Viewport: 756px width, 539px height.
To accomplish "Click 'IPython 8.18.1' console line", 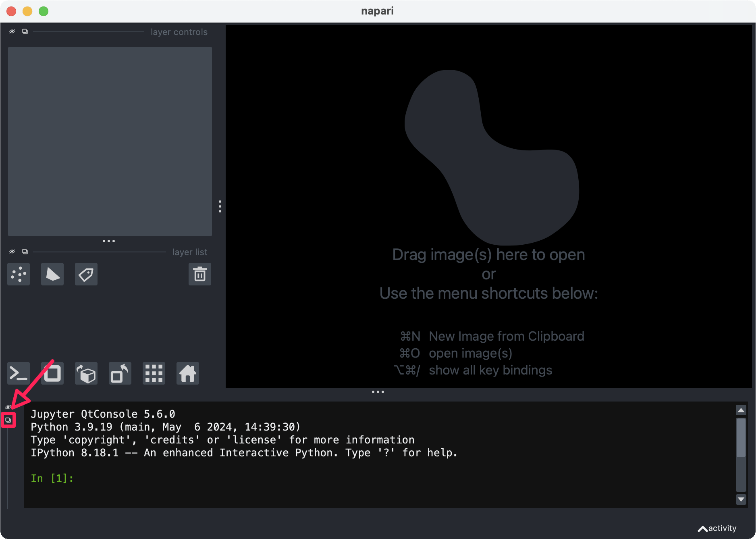I will coord(244,453).
